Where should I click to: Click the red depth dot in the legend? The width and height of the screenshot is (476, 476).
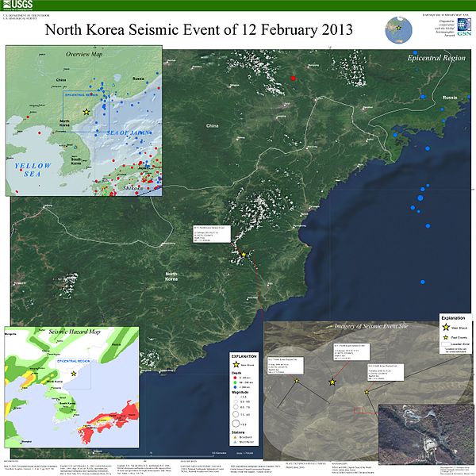(x=235, y=377)
